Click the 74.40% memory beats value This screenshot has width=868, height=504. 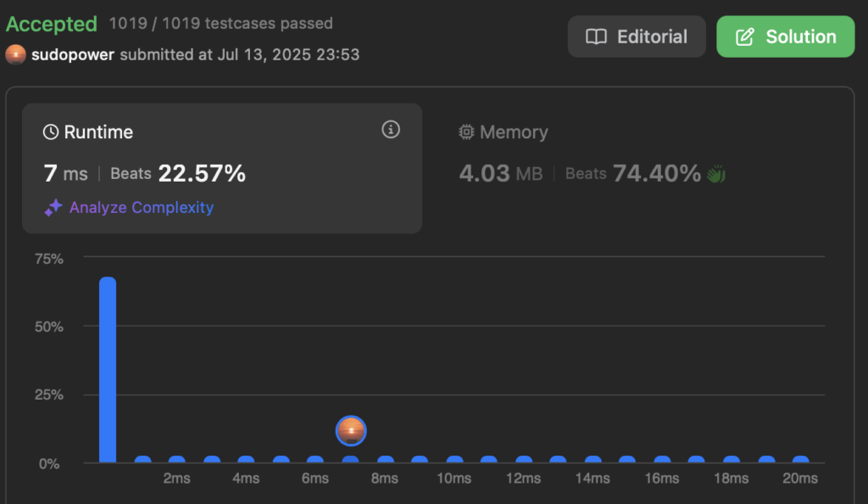click(x=657, y=173)
